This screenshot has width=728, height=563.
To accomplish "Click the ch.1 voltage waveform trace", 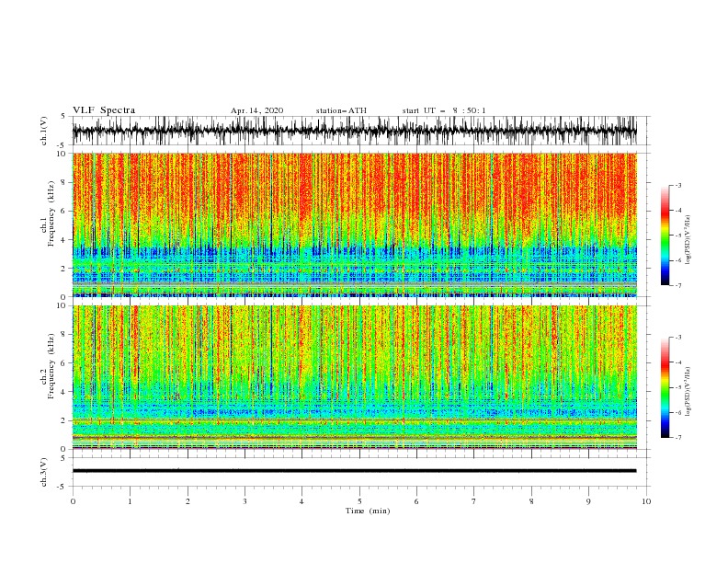I will pos(355,131).
